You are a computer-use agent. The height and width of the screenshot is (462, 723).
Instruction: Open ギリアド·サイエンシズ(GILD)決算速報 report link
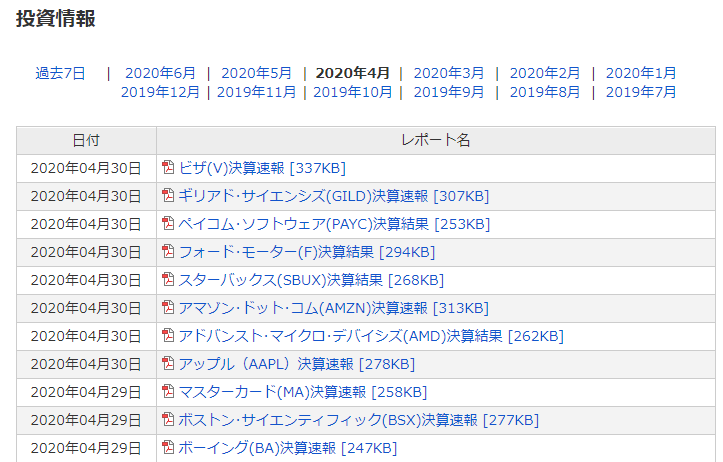(334, 196)
